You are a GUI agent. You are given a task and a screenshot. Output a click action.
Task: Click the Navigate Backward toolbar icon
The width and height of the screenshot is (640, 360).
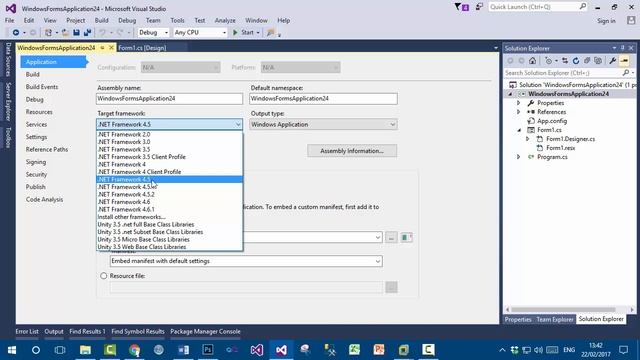coord(16,32)
